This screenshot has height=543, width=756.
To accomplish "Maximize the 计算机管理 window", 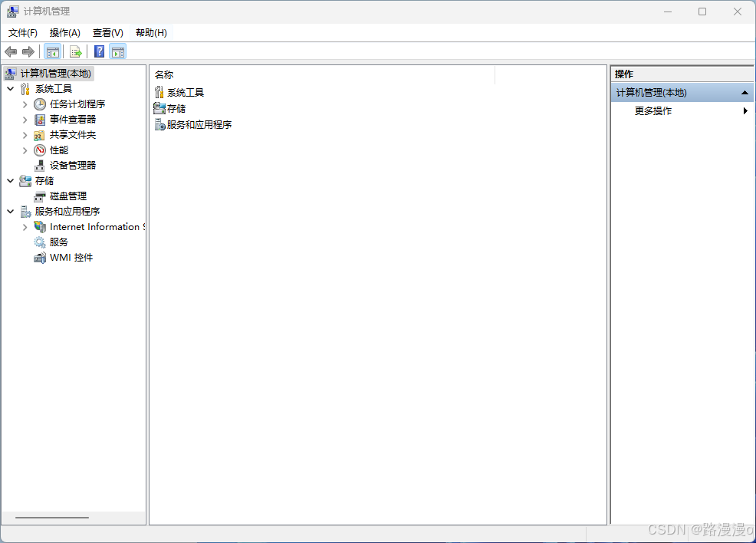I will (x=702, y=12).
